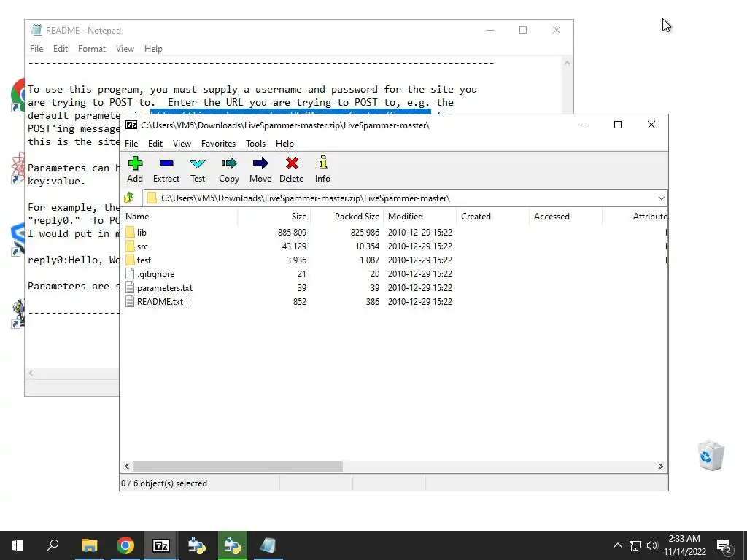
Task: Open Notepad Help menu
Action: tap(153, 49)
